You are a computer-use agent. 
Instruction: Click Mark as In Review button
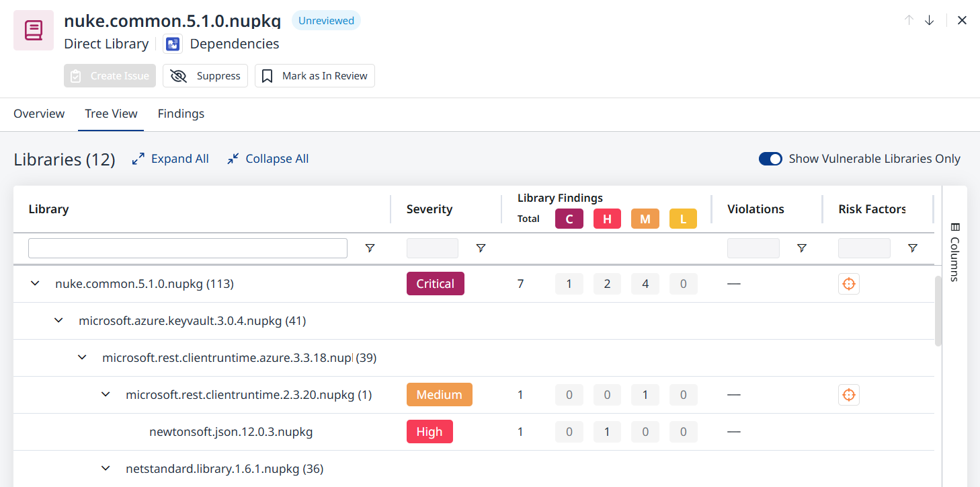(x=315, y=76)
